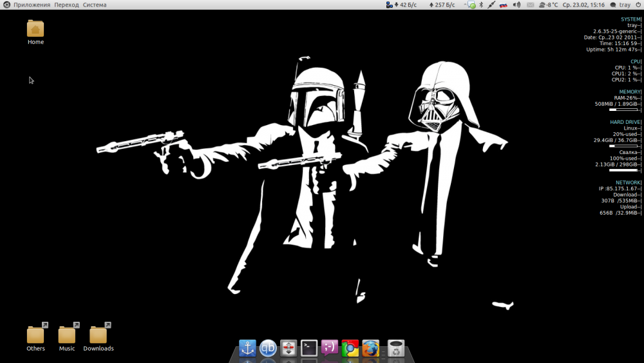Image resolution: width=644 pixels, height=363 pixels.
Task: Open the tray user chat menu
Action: tap(620, 5)
